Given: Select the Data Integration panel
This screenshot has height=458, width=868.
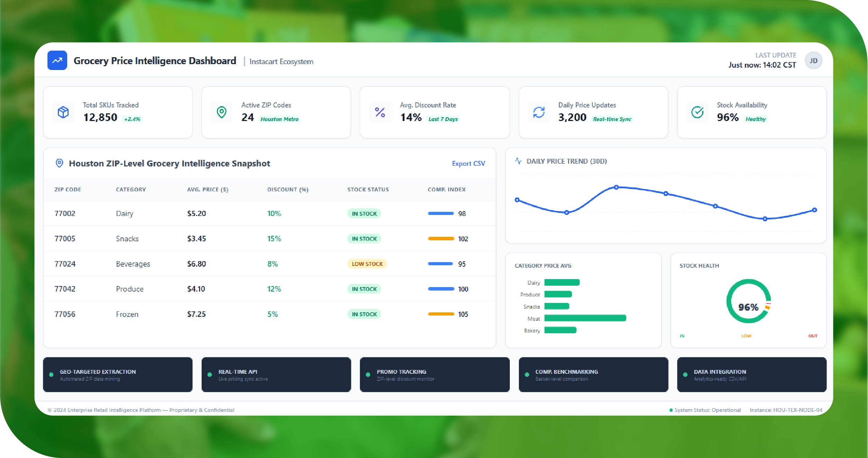Looking at the screenshot, I should click(751, 374).
